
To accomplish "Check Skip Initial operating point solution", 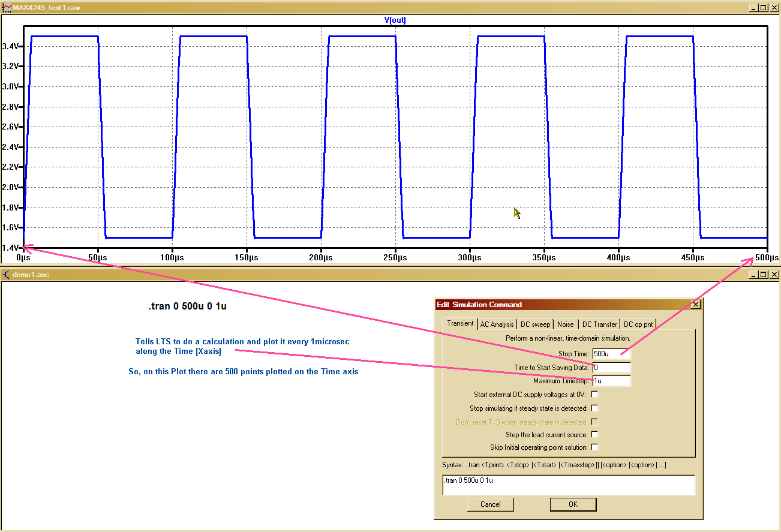I will click(x=594, y=447).
